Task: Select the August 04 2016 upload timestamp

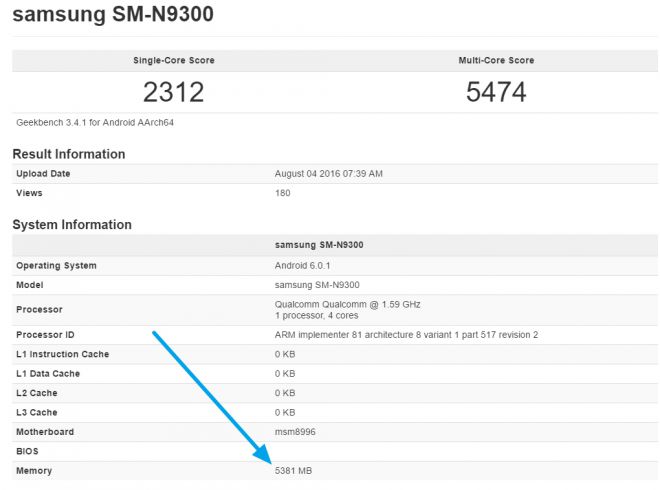Action: [328, 174]
